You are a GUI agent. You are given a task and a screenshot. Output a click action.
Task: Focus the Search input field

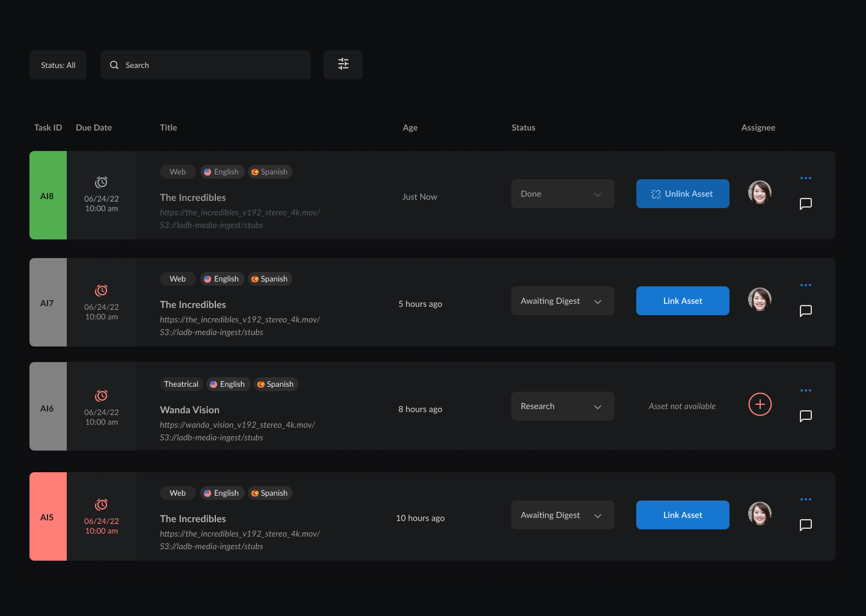pos(206,65)
